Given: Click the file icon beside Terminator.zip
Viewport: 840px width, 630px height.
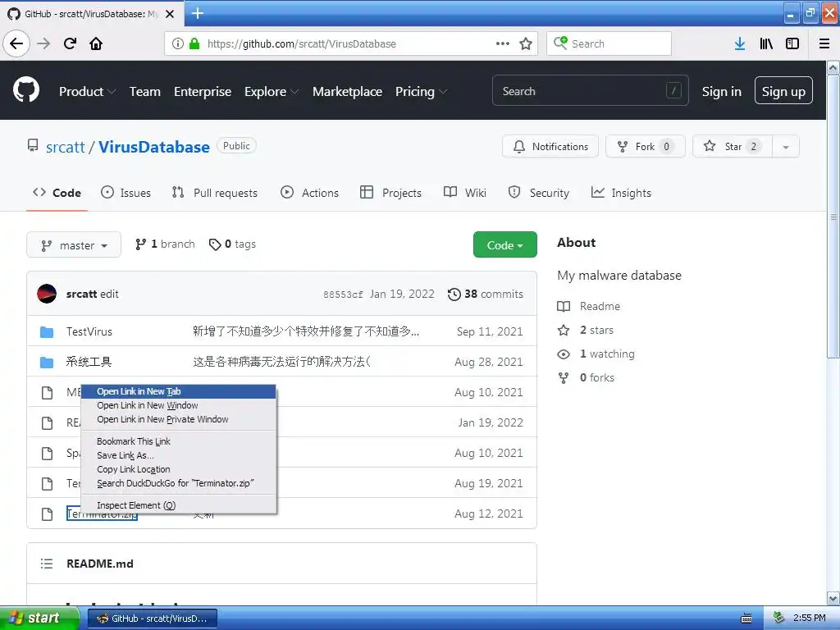Looking at the screenshot, I should [x=47, y=514].
